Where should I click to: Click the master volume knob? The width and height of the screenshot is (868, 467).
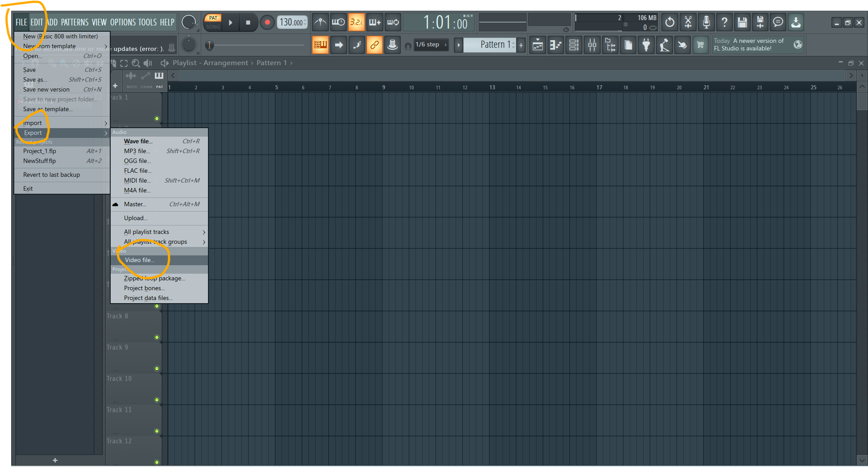coord(189,22)
